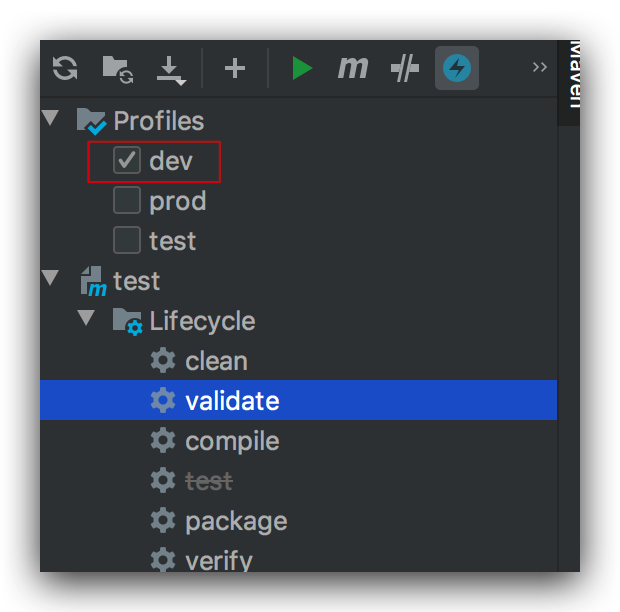Screen dimensions: 620x612
Task: Select the compile lifecycle goal
Action: click(232, 441)
